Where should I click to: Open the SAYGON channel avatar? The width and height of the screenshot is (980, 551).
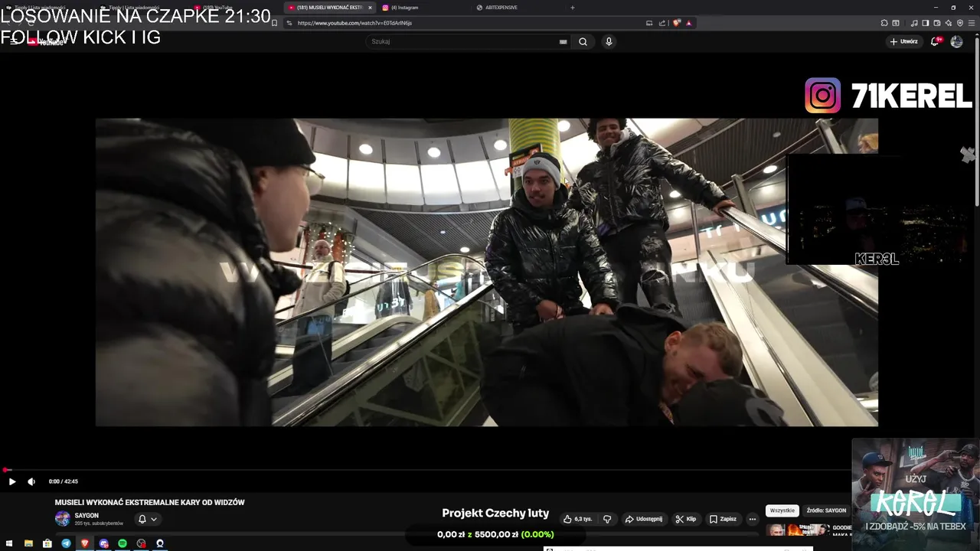click(x=63, y=519)
